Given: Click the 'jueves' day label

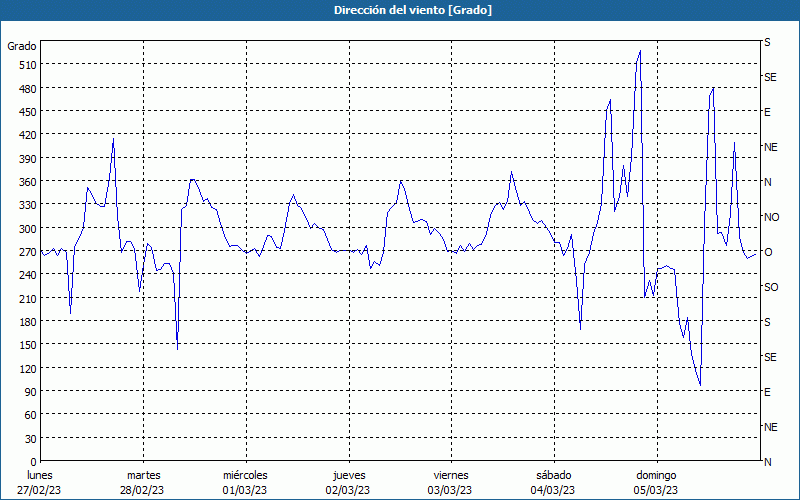Looking at the screenshot, I should click(x=349, y=475).
